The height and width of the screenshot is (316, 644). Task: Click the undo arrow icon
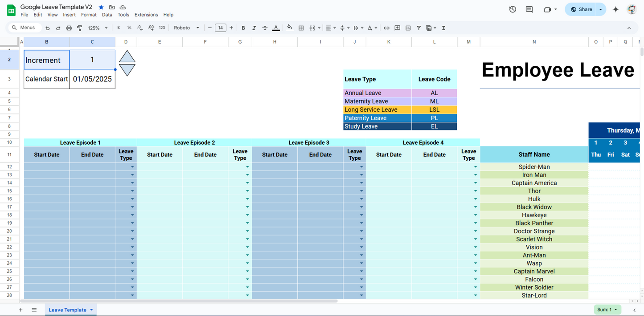tap(48, 28)
